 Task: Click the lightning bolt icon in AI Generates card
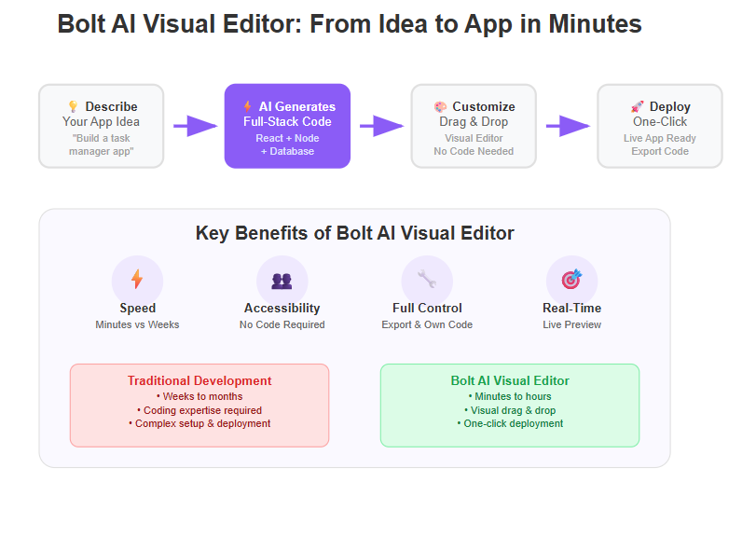(247, 106)
